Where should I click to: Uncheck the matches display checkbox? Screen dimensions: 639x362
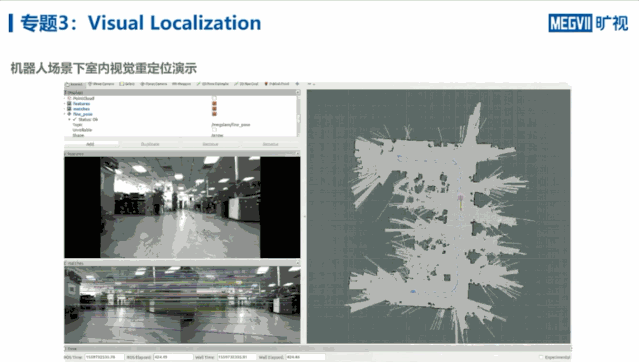(x=214, y=109)
